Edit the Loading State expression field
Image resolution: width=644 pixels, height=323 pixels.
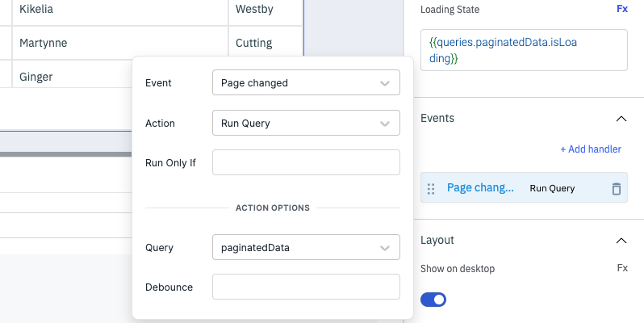(523, 51)
